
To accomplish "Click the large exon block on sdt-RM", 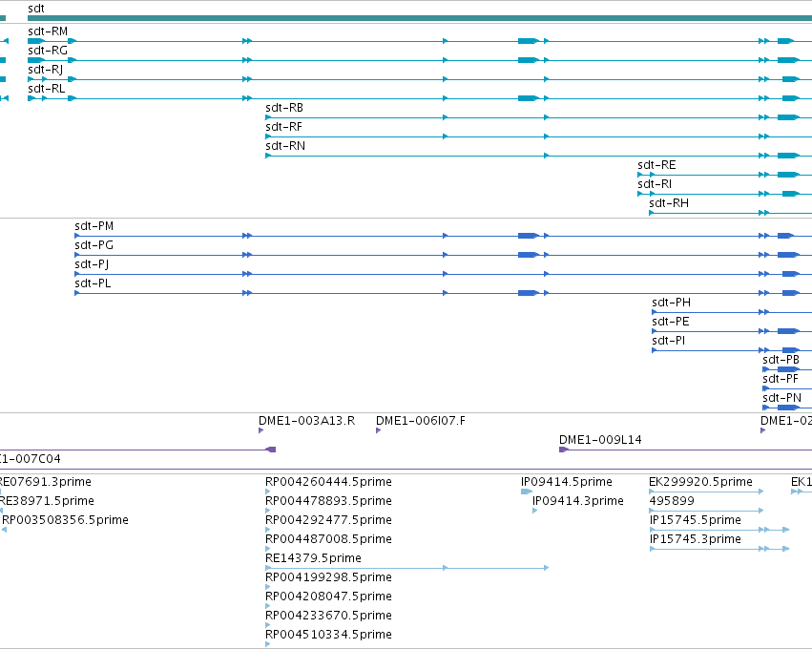I will (529, 41).
